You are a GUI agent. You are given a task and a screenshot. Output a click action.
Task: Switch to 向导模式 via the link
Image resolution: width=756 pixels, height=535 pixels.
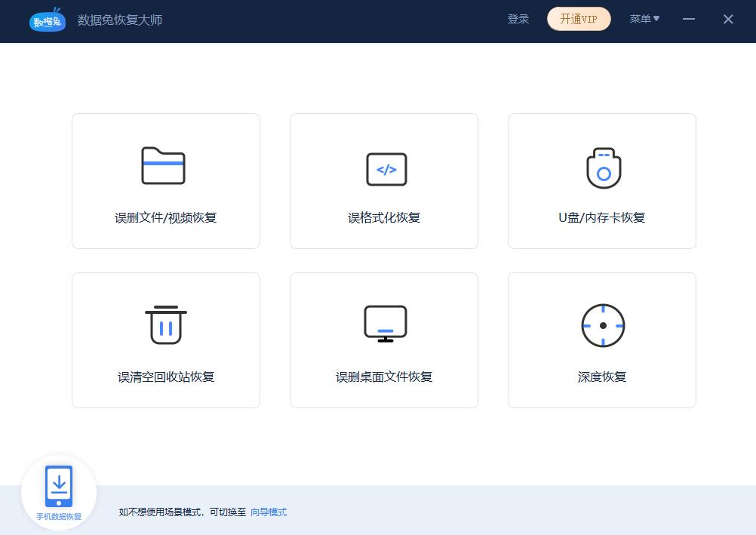(268, 512)
